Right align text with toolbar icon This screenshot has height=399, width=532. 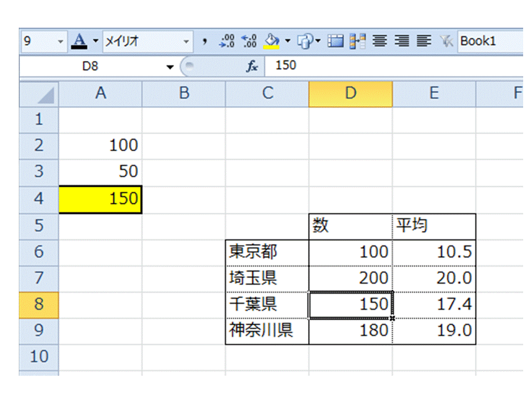tap(402, 41)
